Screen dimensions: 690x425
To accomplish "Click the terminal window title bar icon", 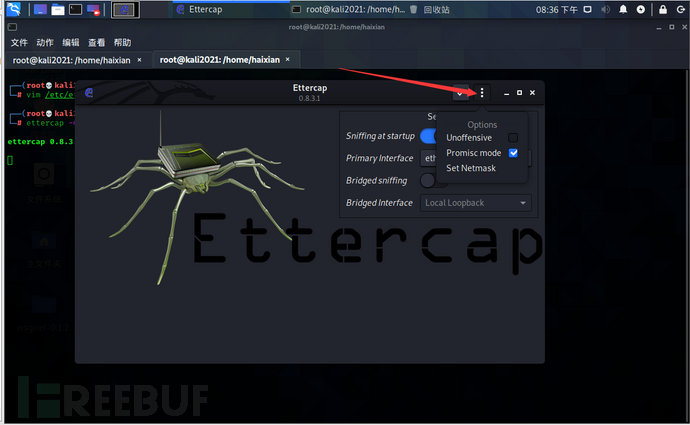I will (12, 27).
